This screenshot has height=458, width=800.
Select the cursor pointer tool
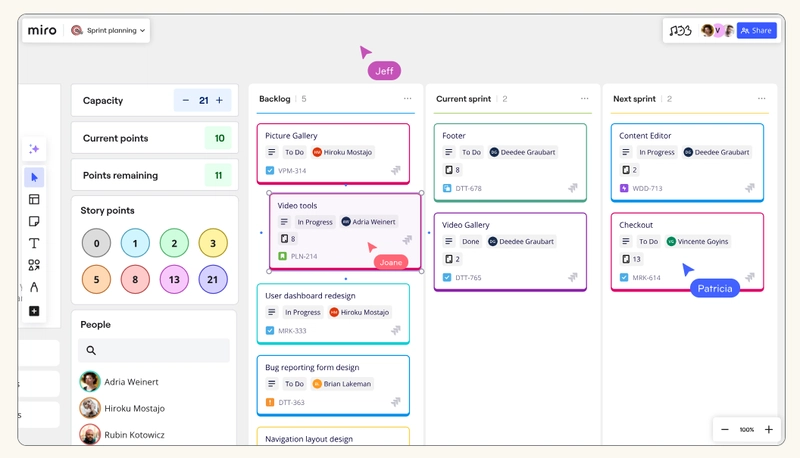34,177
